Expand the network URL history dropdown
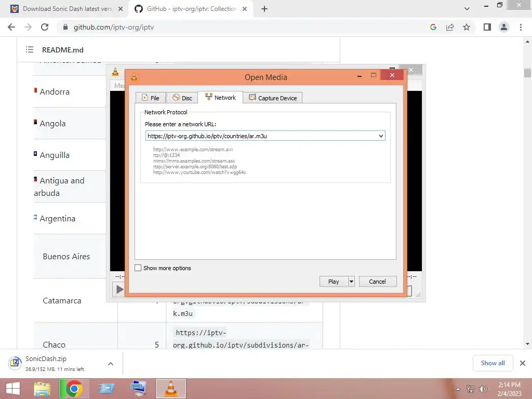Screen dimensions: 532x399 381,136
